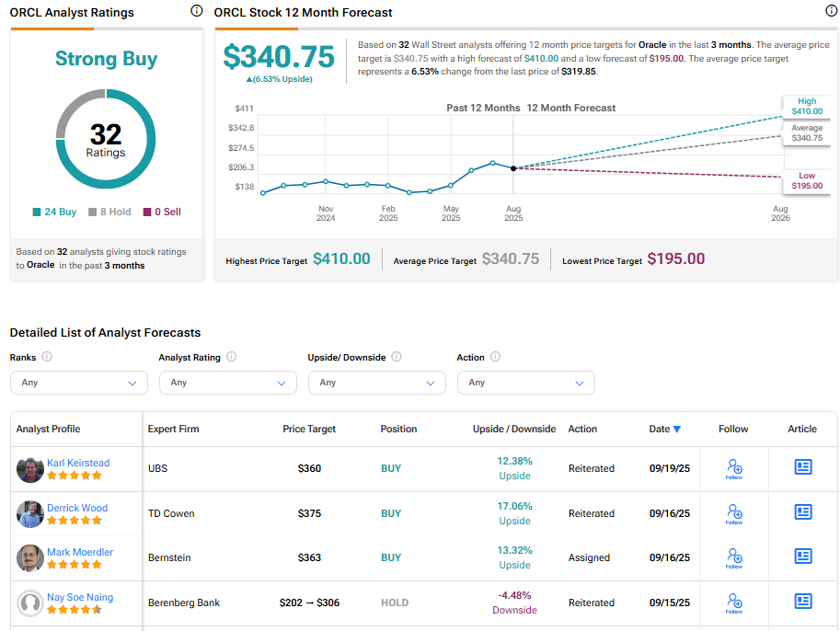Click info icon next to Action filter
The image size is (840, 631).
point(496,357)
